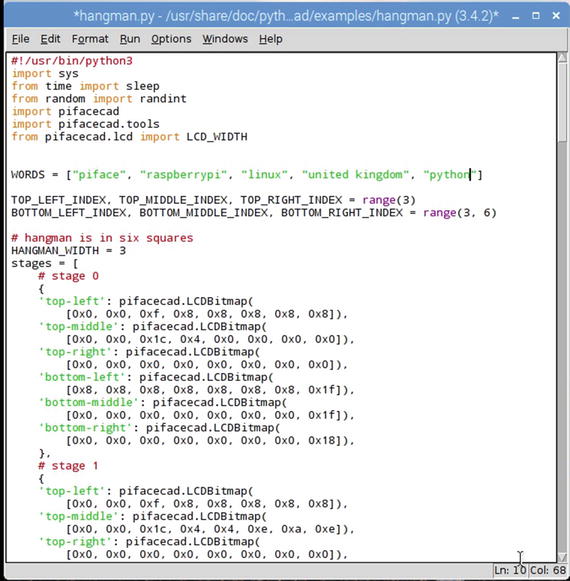Viewport: 570px width, 581px height.
Task: Click stage 1 'top-right' key
Action: point(75,541)
